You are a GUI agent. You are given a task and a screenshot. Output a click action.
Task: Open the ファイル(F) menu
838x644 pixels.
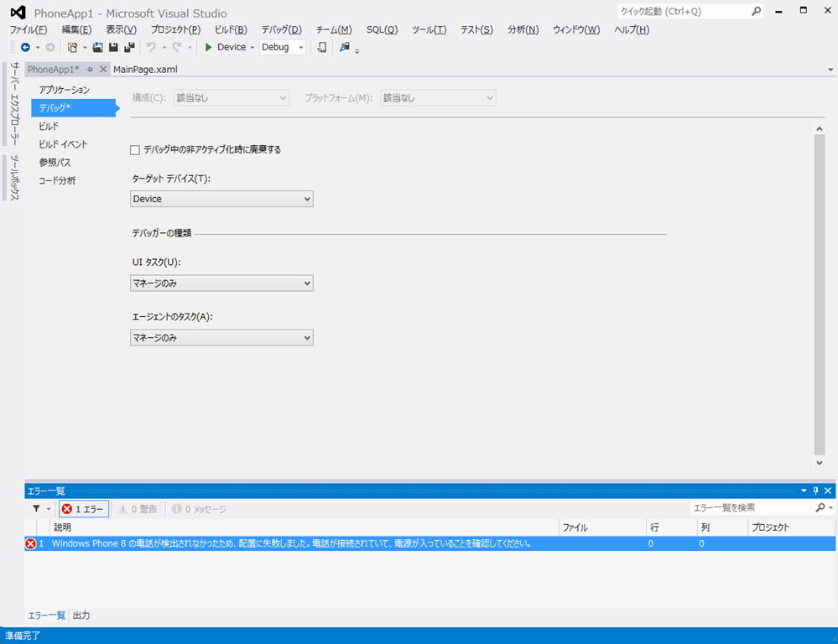pyautogui.click(x=29, y=30)
